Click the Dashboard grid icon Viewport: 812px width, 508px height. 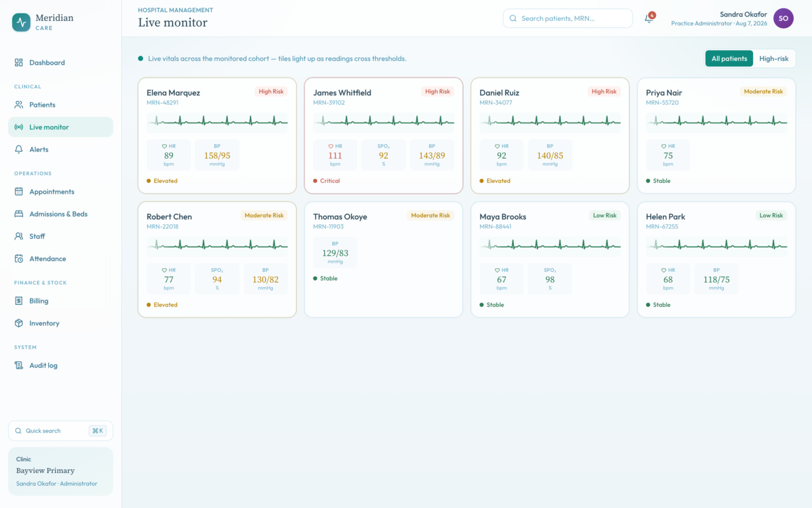[18, 63]
